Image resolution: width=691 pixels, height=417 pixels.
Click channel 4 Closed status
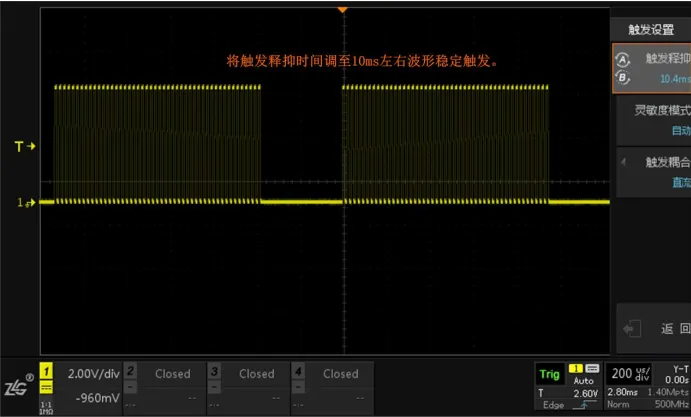(341, 374)
